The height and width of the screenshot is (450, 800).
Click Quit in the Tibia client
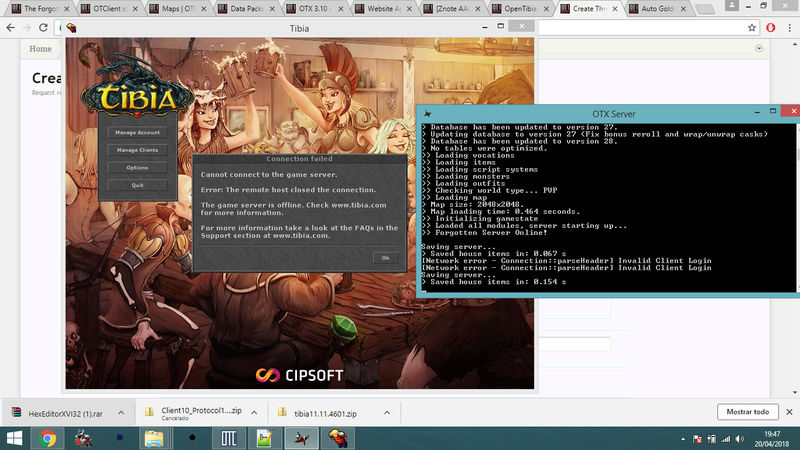click(x=137, y=185)
